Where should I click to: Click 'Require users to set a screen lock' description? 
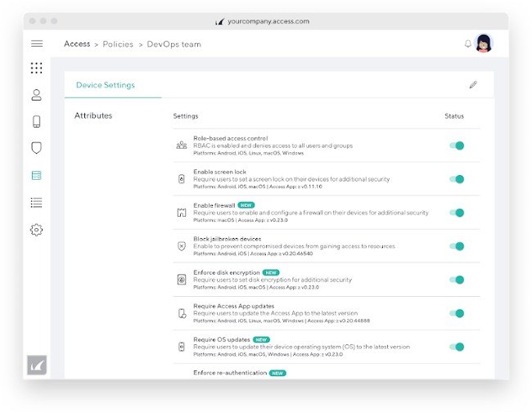291,179
